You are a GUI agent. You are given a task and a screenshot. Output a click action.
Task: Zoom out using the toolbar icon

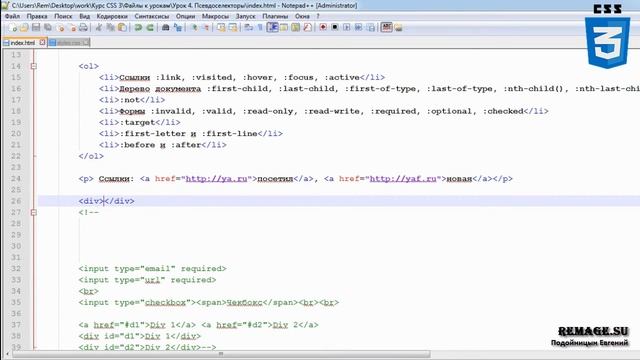coord(205,27)
